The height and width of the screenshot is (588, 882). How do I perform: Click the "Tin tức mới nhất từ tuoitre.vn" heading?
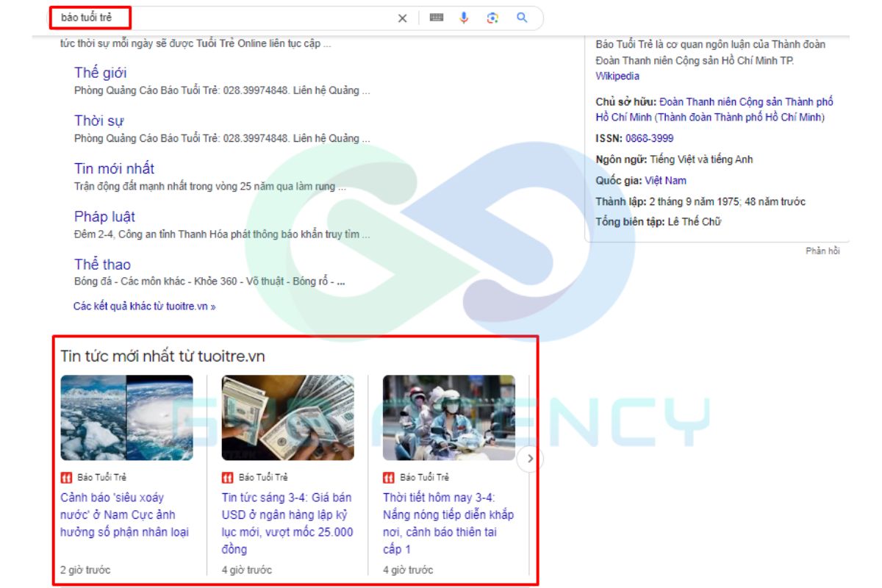(162, 356)
